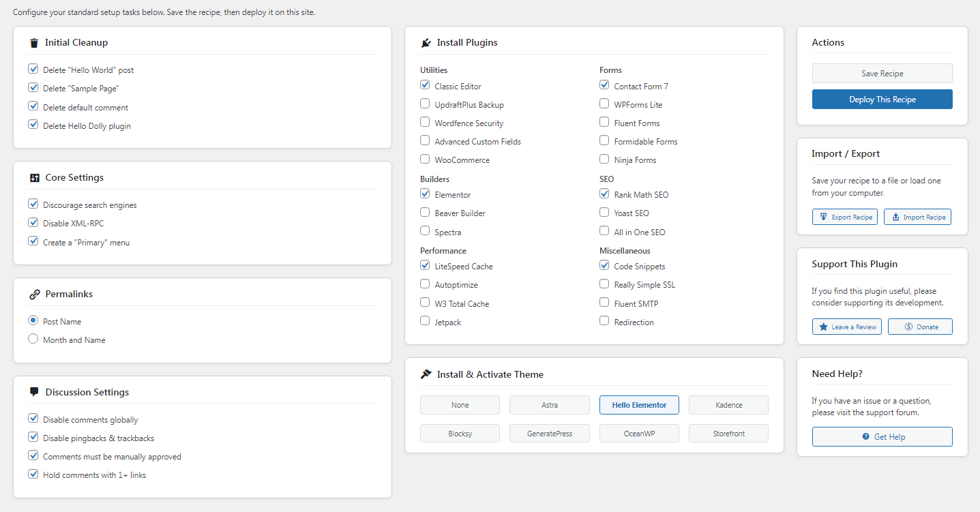980x512 pixels.
Task: Click the Permalinks chain link icon
Action: click(x=34, y=295)
